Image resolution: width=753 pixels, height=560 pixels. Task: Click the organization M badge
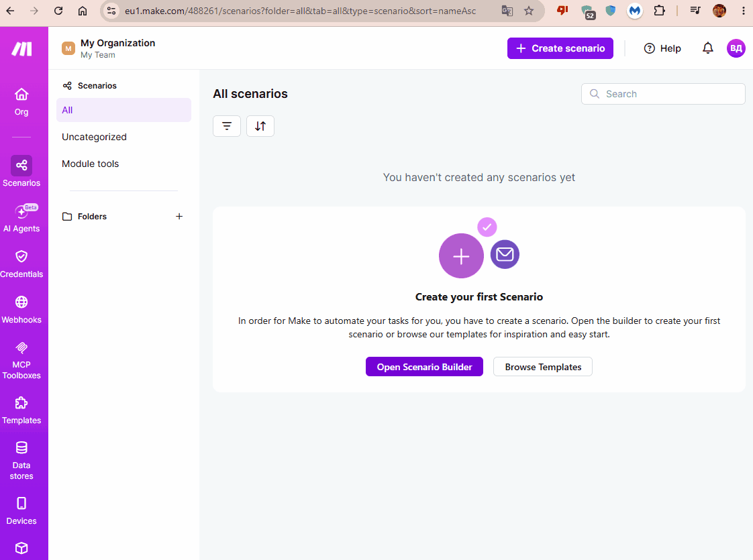(x=68, y=48)
